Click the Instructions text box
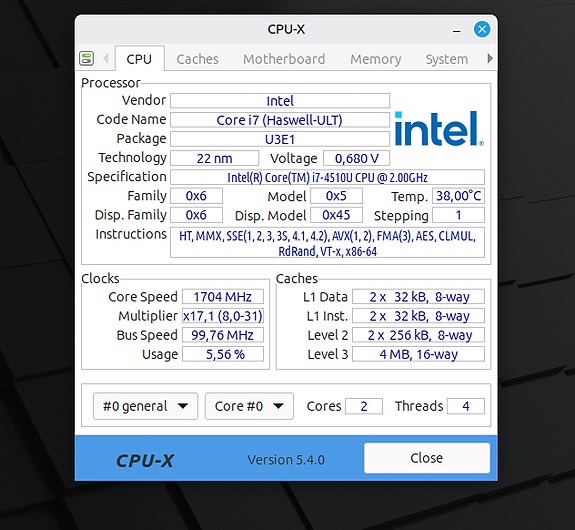The width and height of the screenshot is (575, 530). tap(327, 243)
